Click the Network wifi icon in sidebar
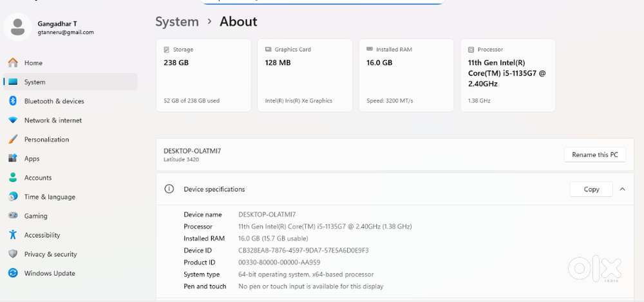 [13, 120]
